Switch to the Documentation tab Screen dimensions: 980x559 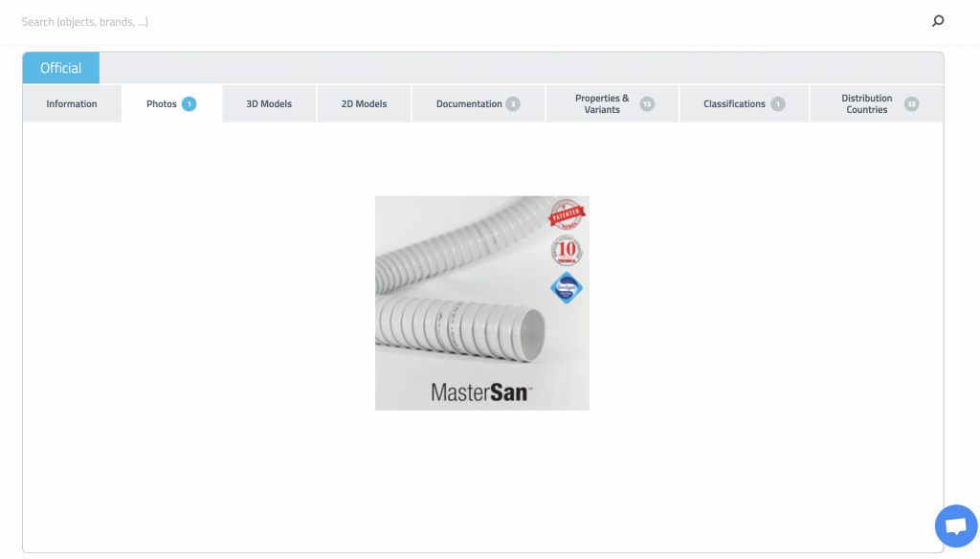479,103
